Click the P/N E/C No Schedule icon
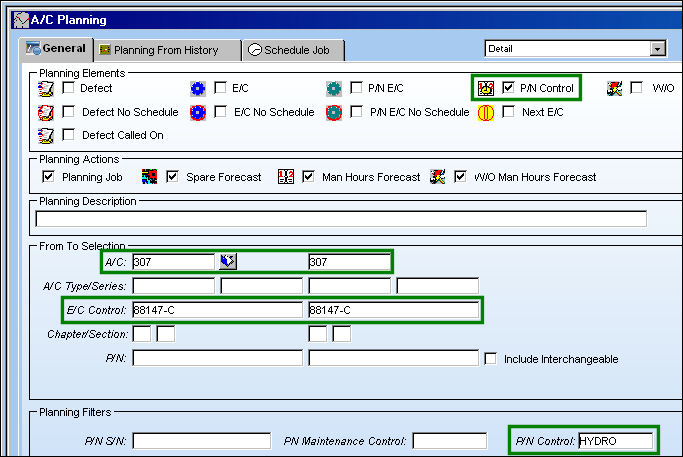This screenshot has width=683, height=457. [x=334, y=112]
